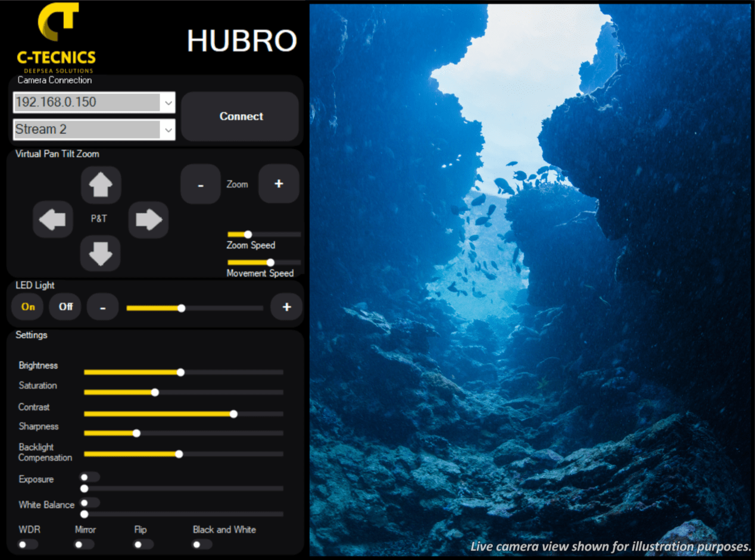Expand the Stream 2 dropdown
Screen dimensions: 755x560
[94, 129]
